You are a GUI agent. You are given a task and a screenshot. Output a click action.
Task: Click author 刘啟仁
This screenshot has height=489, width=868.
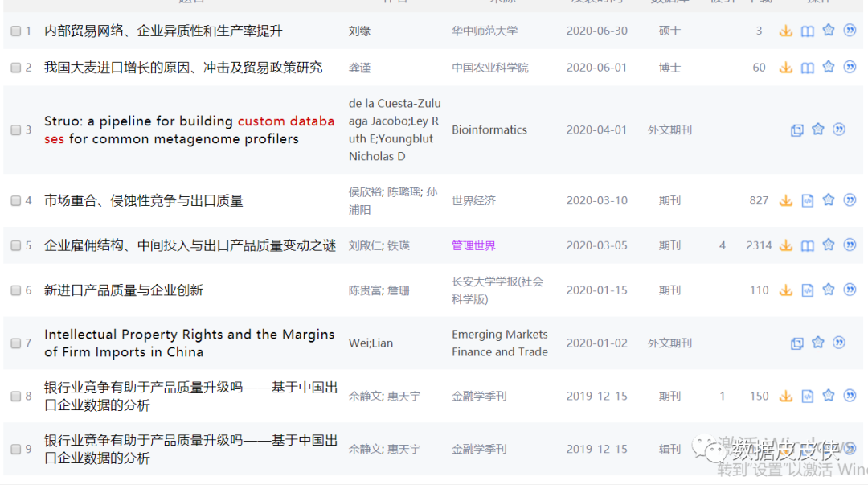tap(366, 245)
